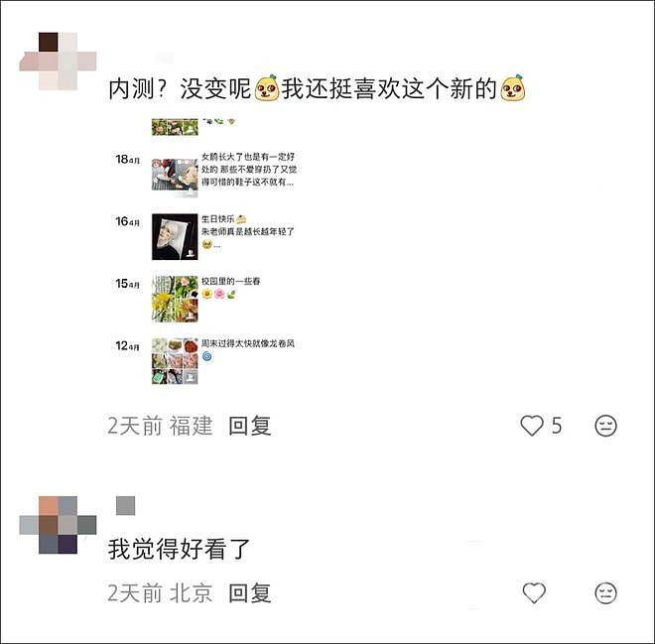Like the comment from Fujian
The width and height of the screenshot is (655, 644).
pyautogui.click(x=532, y=426)
